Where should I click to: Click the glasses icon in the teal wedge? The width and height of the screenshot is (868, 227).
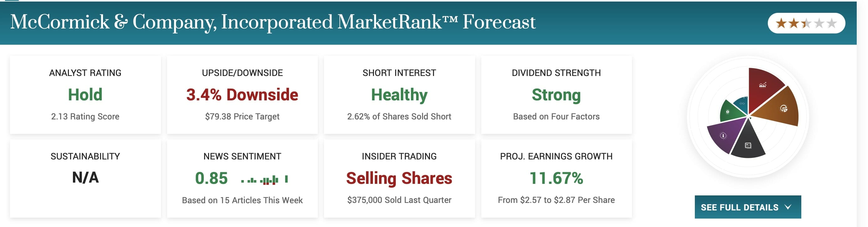(742, 103)
